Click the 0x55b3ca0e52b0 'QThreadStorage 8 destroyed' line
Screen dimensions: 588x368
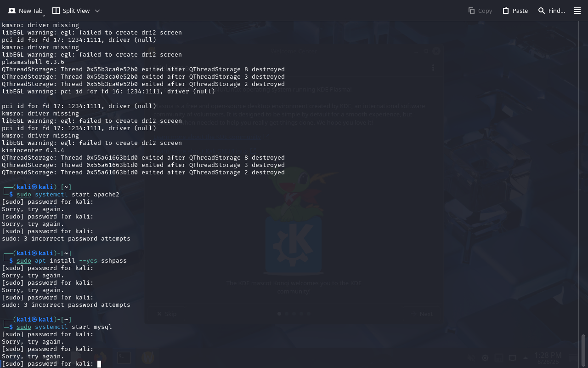(143, 69)
